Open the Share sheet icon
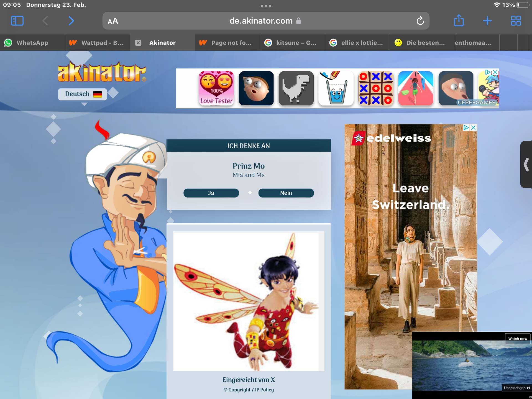 [459, 21]
